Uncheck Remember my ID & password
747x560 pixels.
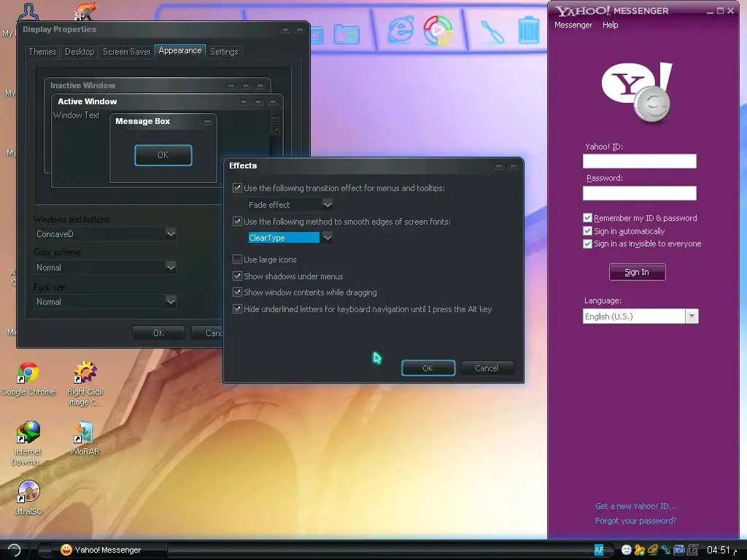point(587,217)
